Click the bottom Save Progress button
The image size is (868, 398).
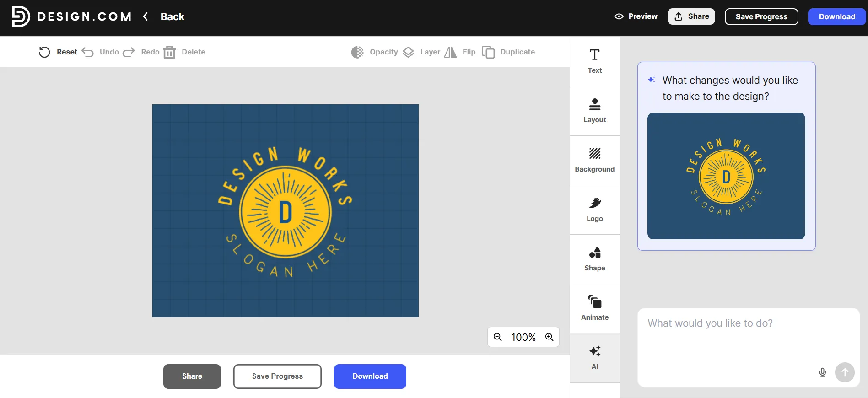(x=277, y=376)
